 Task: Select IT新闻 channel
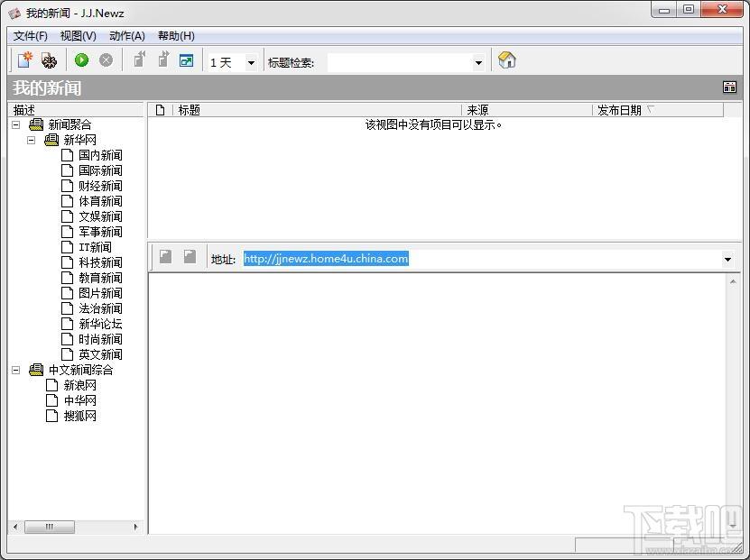[x=95, y=247]
